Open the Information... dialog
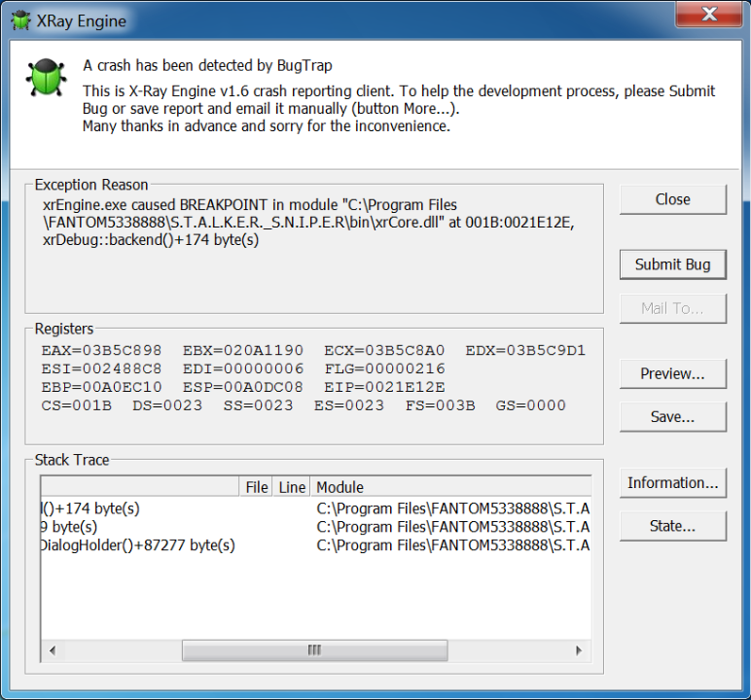 [672, 482]
